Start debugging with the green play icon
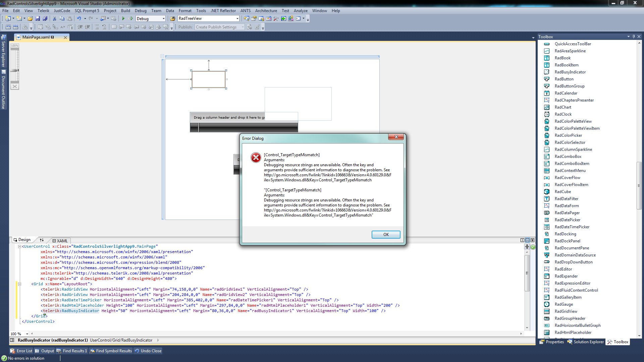 coord(123,19)
